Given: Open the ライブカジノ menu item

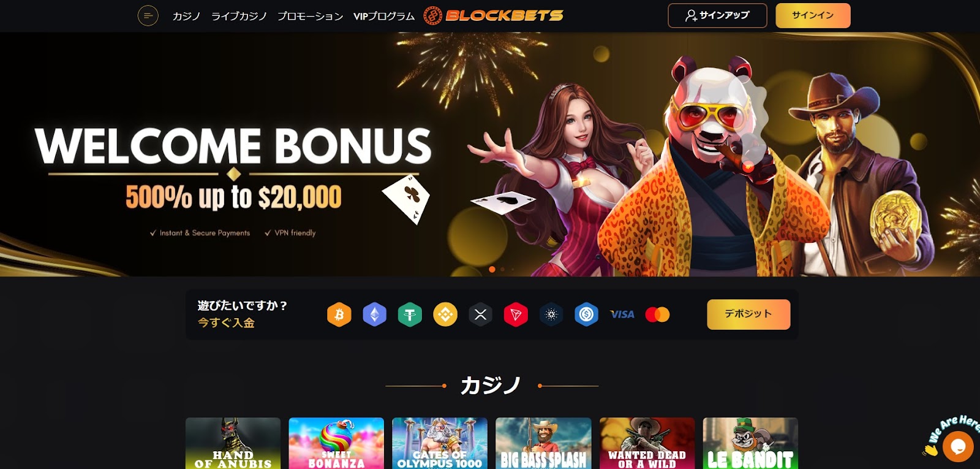Looking at the screenshot, I should pyautogui.click(x=239, y=16).
